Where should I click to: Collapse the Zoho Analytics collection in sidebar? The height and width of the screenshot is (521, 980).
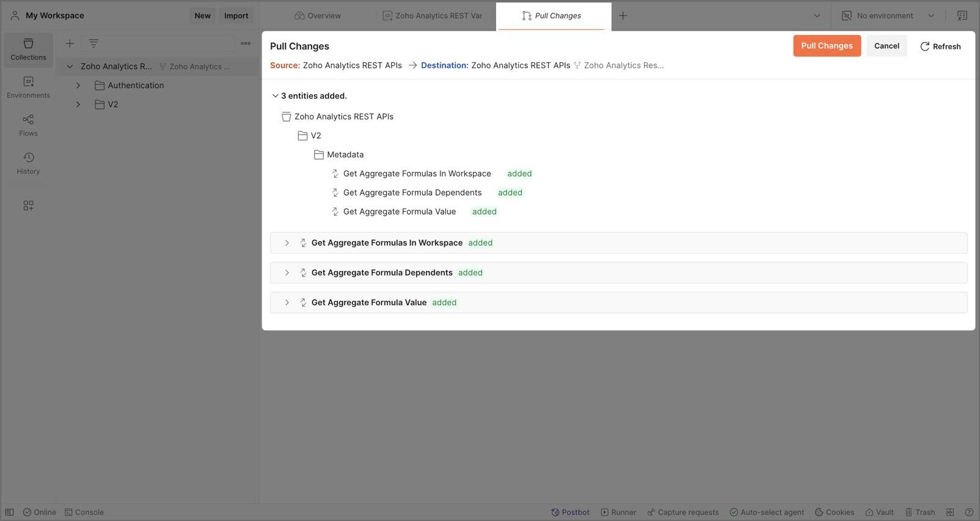70,67
